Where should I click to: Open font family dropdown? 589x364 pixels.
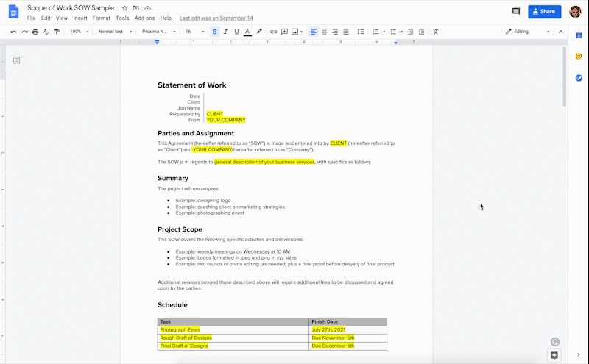158,32
